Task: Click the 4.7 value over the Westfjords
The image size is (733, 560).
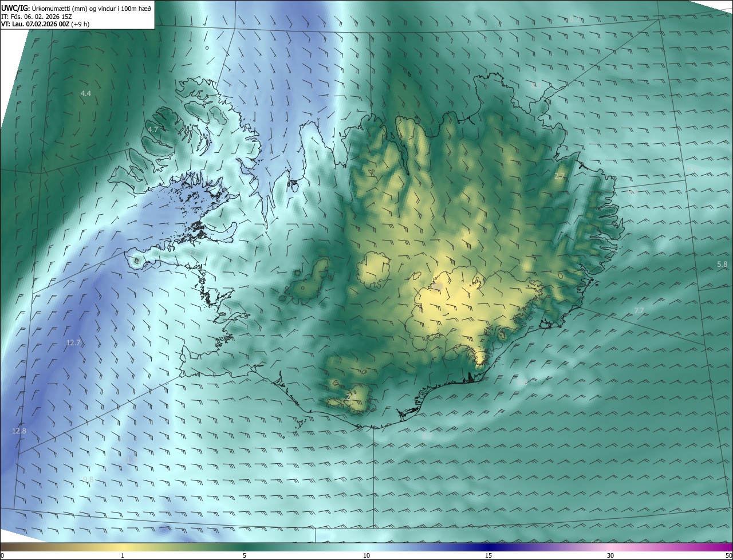Action: pos(152,130)
